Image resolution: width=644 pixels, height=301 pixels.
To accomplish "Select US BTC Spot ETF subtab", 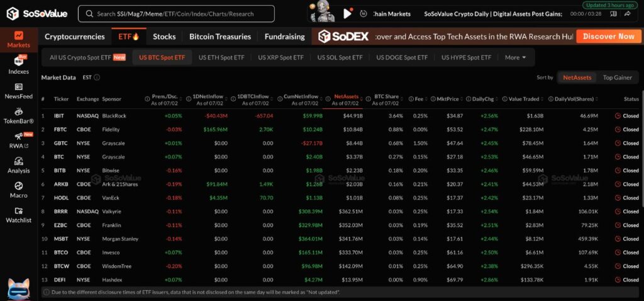I will coord(162,57).
